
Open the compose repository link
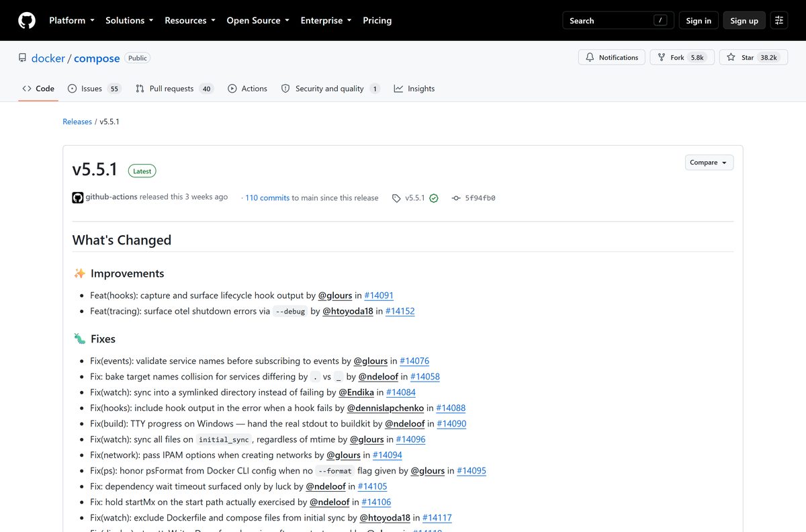[x=97, y=58]
